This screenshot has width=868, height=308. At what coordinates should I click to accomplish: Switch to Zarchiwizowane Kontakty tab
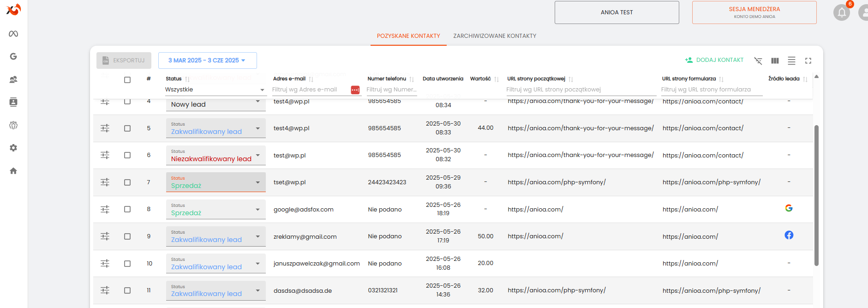point(494,36)
